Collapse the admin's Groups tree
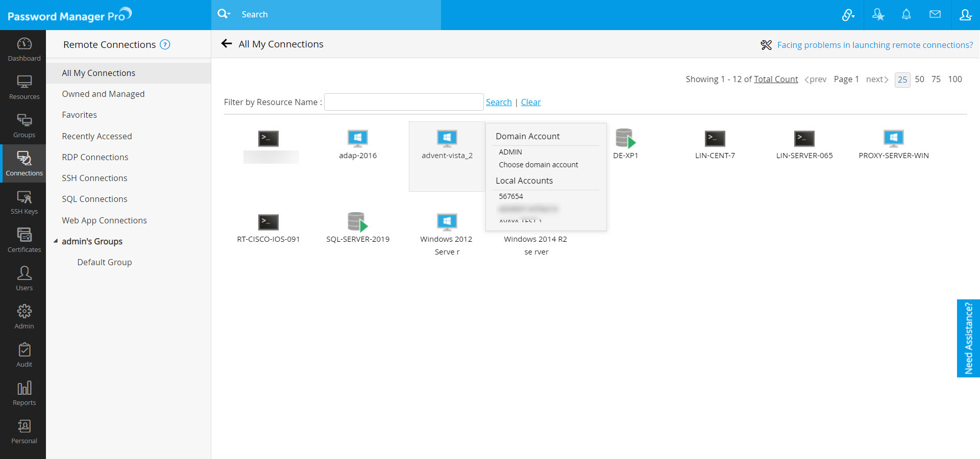980x459 pixels. point(56,241)
